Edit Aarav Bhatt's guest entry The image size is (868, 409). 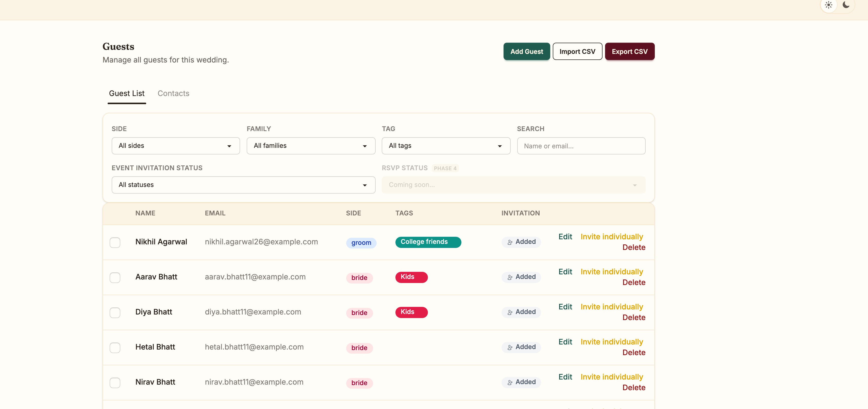(565, 272)
